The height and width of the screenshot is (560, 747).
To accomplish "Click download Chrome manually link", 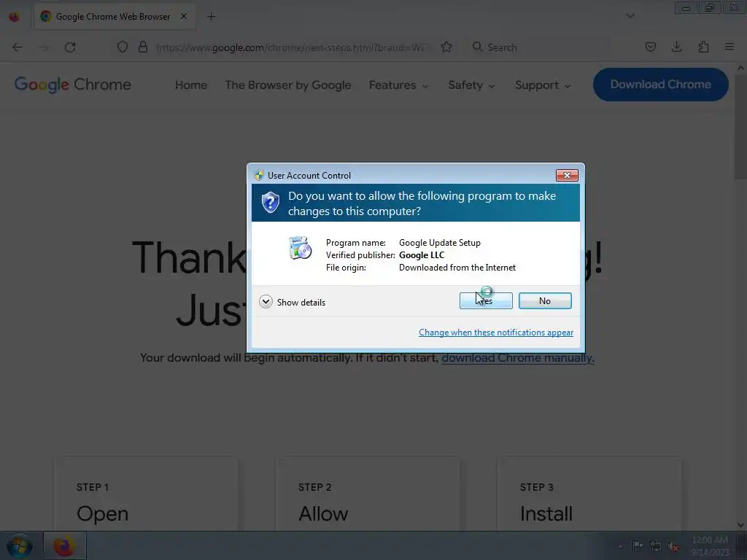I will pyautogui.click(x=517, y=357).
